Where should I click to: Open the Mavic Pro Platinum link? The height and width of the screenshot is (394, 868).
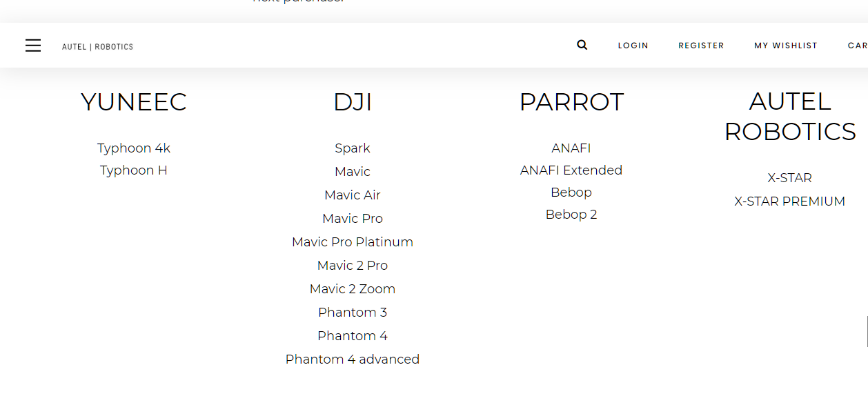[353, 242]
